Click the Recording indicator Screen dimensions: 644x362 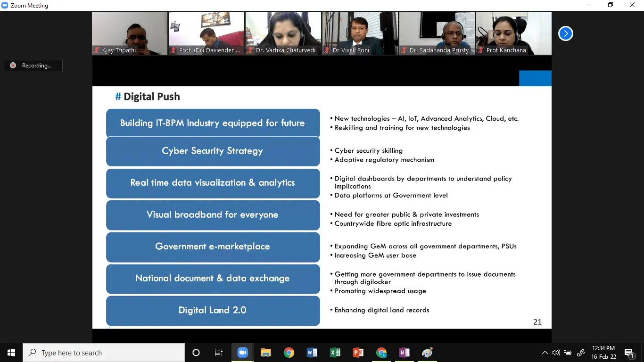coord(33,66)
